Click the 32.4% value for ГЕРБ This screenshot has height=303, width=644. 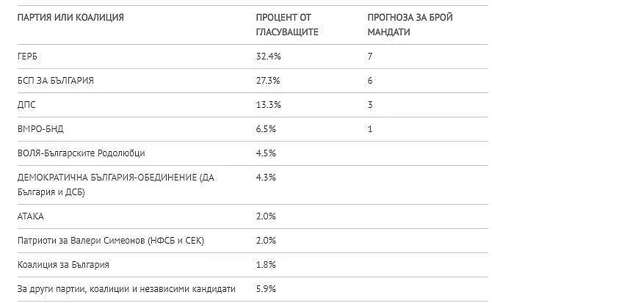click(268, 56)
